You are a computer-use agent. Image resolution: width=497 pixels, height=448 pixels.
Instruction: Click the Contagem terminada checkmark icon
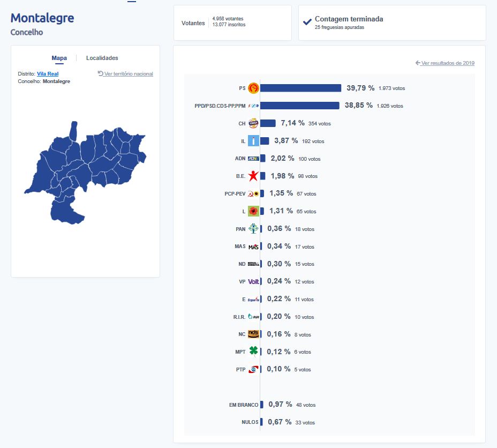click(307, 22)
